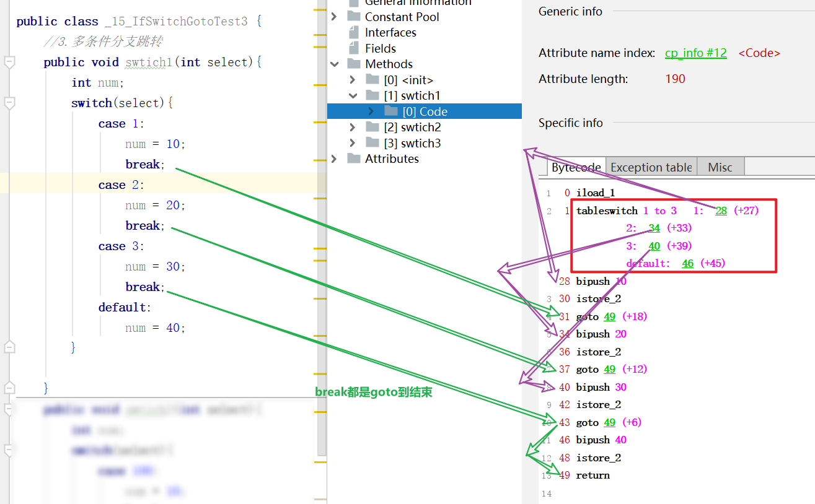Collapse the [1] swtich1 method node
Viewport: 815px width, 504px height.
coord(353,95)
